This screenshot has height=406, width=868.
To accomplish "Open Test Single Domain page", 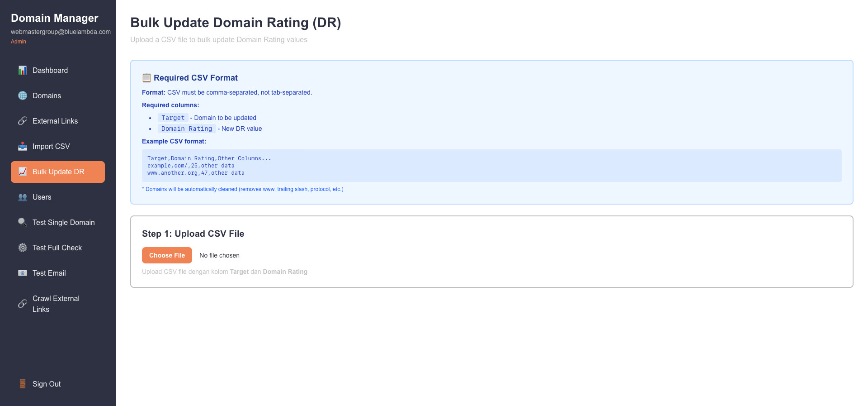I will [58, 222].
